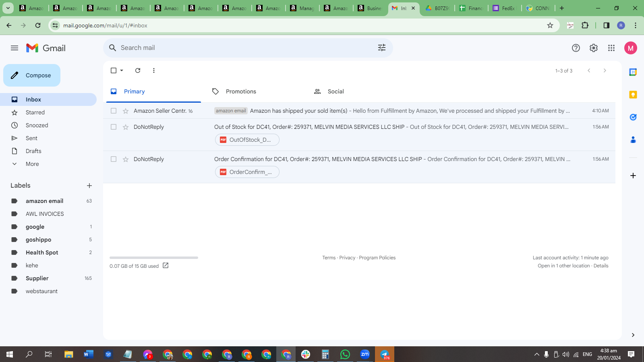
Task: Show hidden system tray icons
Action: (x=536, y=354)
